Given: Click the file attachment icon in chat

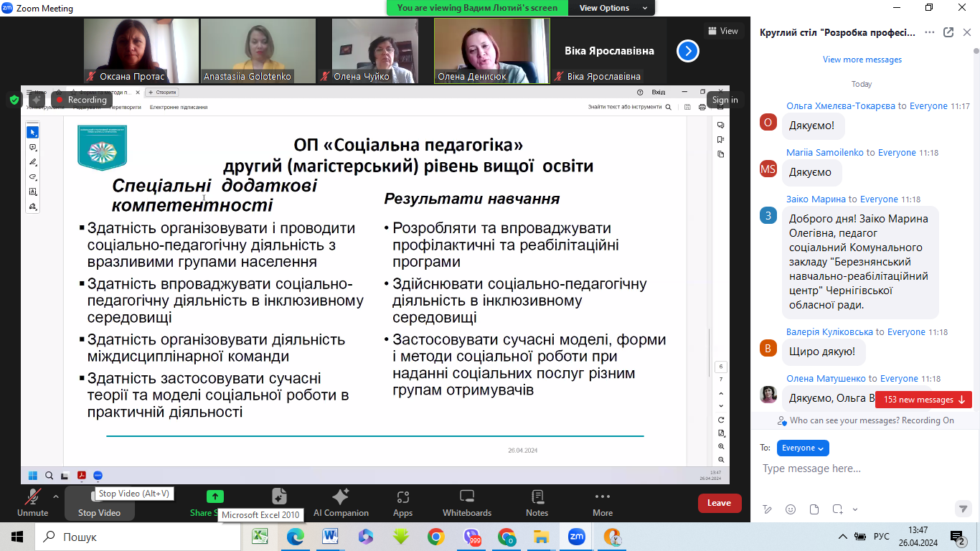Looking at the screenshot, I should click(x=814, y=509).
